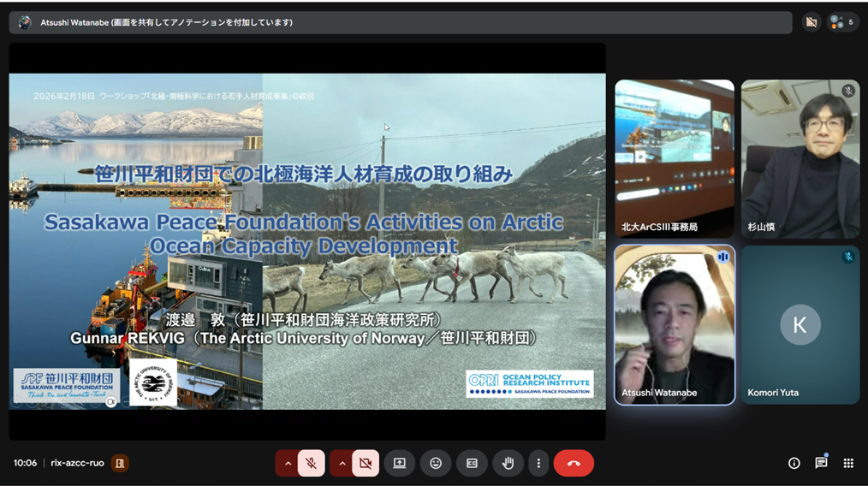Toggle closed captions on

pos(472,463)
